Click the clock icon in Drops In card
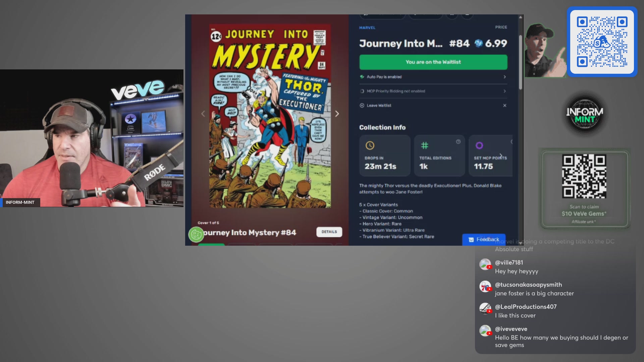This screenshot has width=644, height=362. [x=370, y=145]
